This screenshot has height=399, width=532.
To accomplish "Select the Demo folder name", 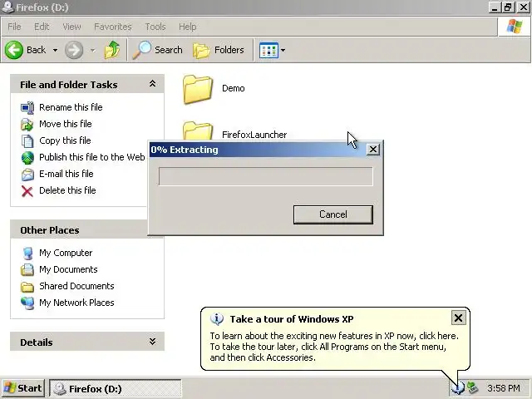I will (233, 88).
